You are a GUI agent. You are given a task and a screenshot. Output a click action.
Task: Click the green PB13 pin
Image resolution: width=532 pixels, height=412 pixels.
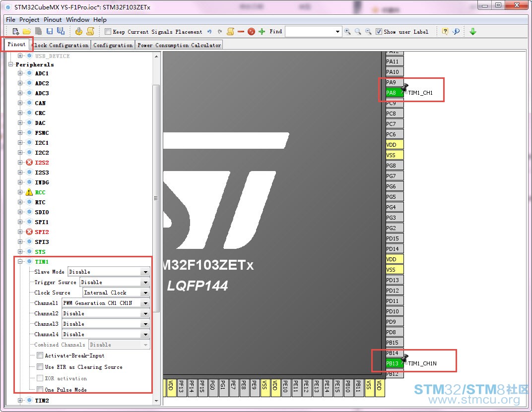394,363
